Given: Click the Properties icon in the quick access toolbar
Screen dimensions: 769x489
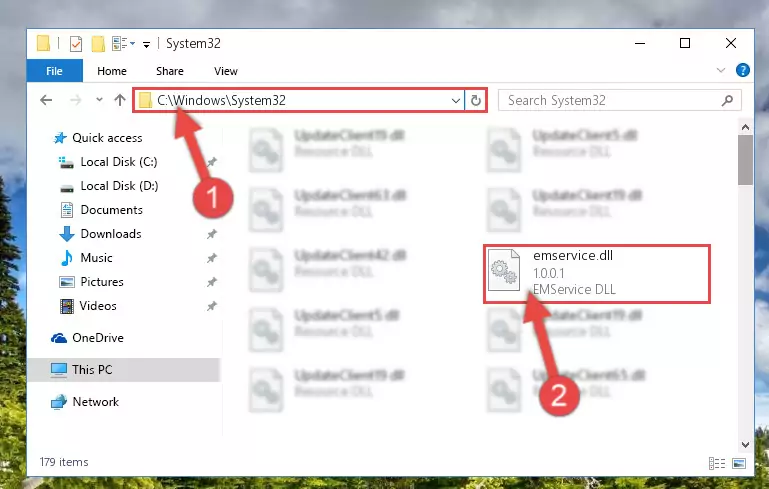Looking at the screenshot, I should point(76,44).
